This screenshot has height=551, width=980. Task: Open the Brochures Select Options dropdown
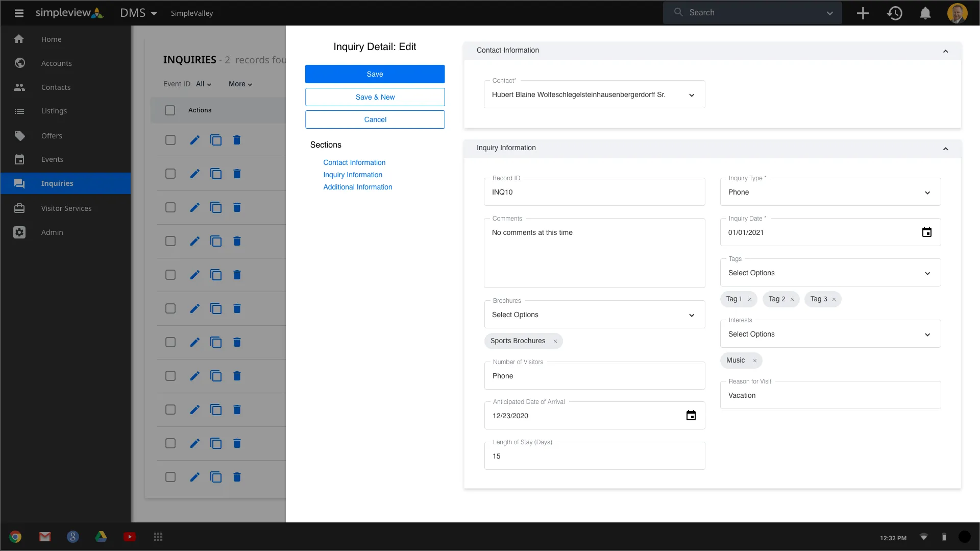594,315
